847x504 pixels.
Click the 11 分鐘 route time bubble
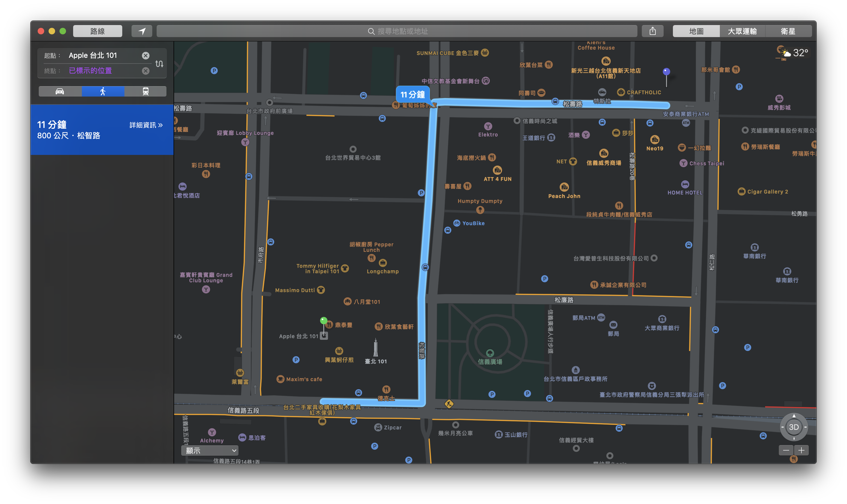[413, 94]
